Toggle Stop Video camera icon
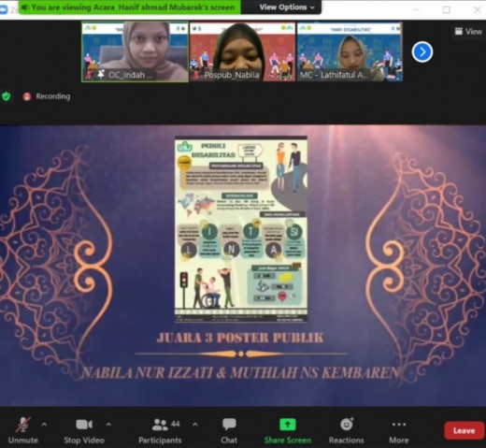 [x=84, y=425]
